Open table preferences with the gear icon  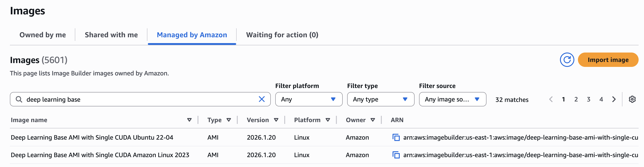633,99
